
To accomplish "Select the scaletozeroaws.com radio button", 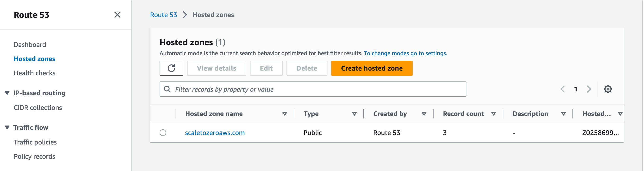I will [163, 132].
